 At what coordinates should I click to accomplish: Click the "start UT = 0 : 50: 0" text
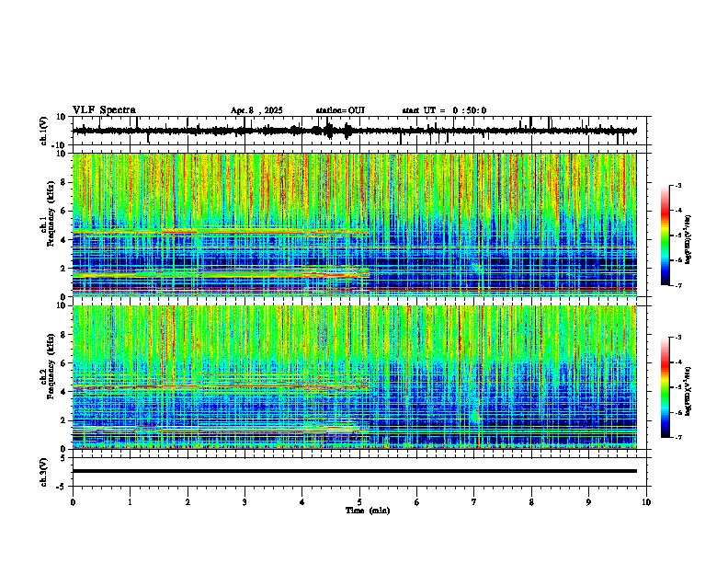tap(444, 110)
